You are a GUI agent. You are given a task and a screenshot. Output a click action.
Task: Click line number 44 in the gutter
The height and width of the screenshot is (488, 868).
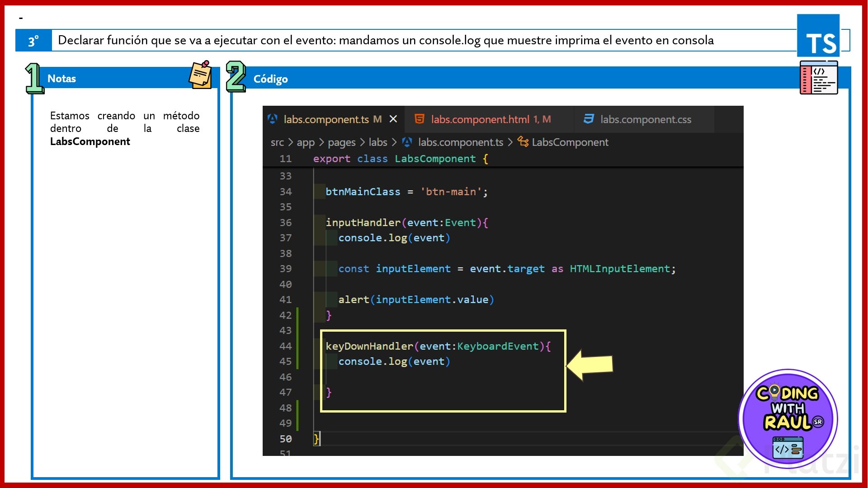tap(285, 346)
